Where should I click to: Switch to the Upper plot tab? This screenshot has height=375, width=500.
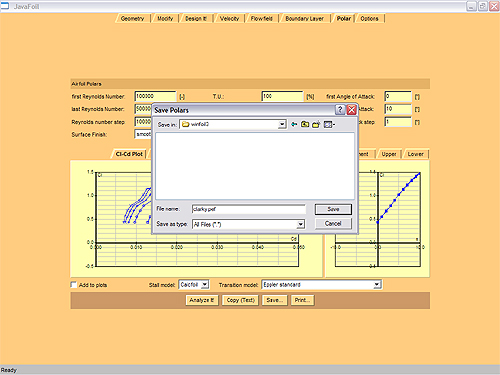[x=389, y=154]
